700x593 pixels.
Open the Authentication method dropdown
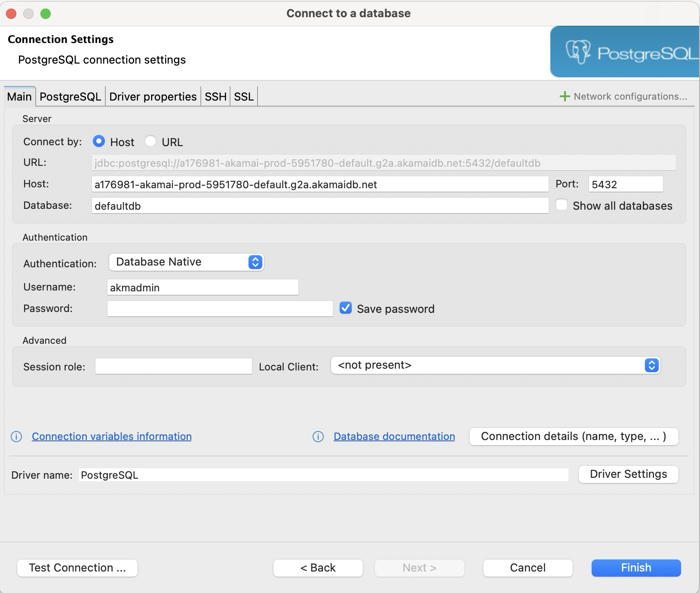186,262
